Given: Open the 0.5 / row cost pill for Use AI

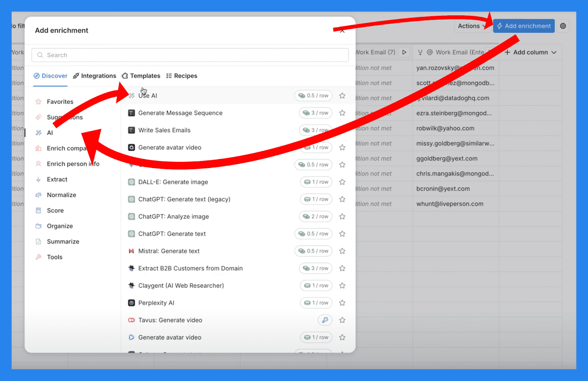Looking at the screenshot, I should (x=313, y=96).
